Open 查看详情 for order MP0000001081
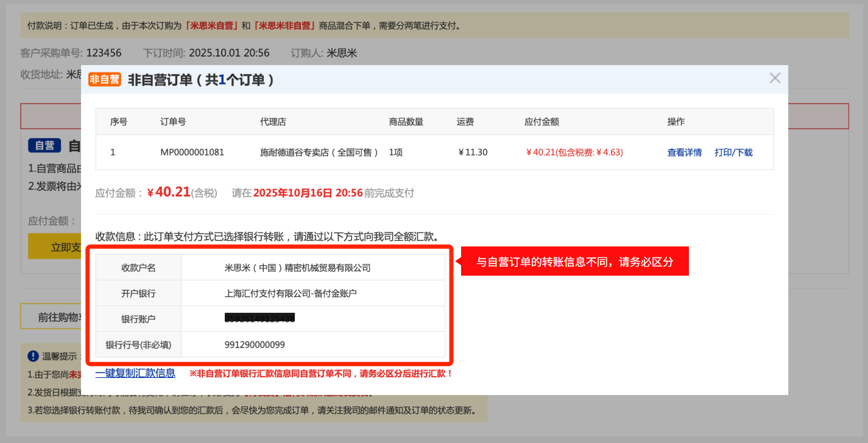The width and height of the screenshot is (868, 443). pyautogui.click(x=684, y=153)
